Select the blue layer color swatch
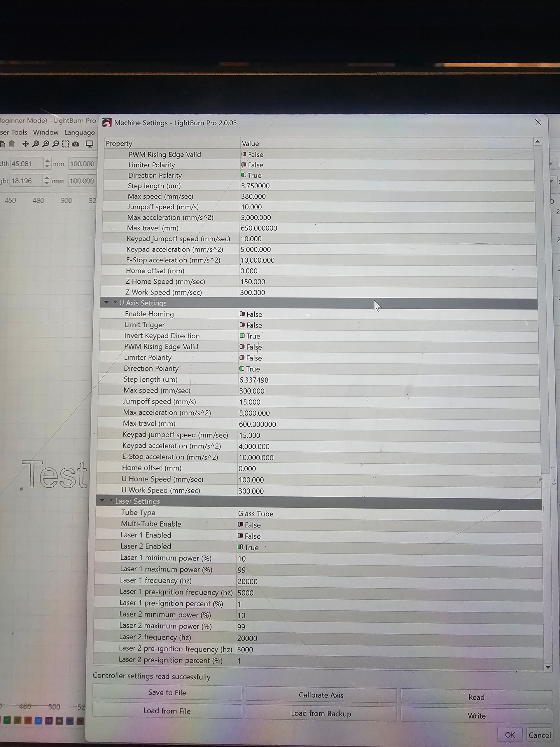 click(38, 721)
